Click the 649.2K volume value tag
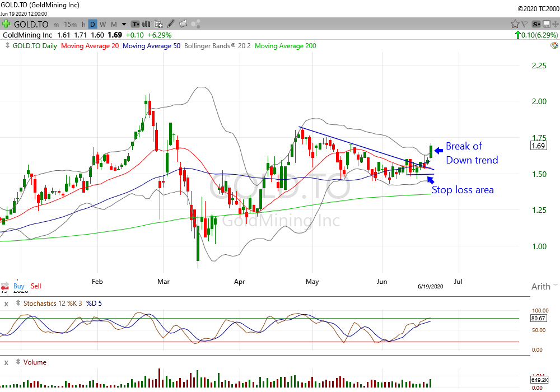 tap(539, 380)
